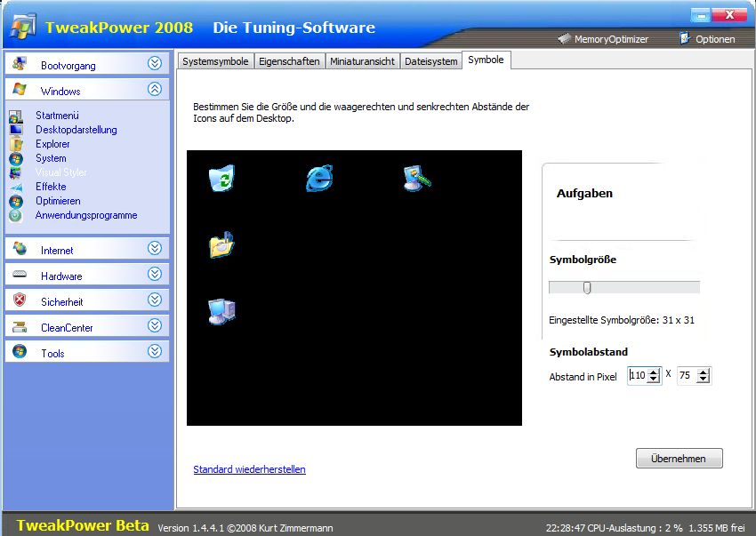Click the Startmenü icon

pos(16,116)
